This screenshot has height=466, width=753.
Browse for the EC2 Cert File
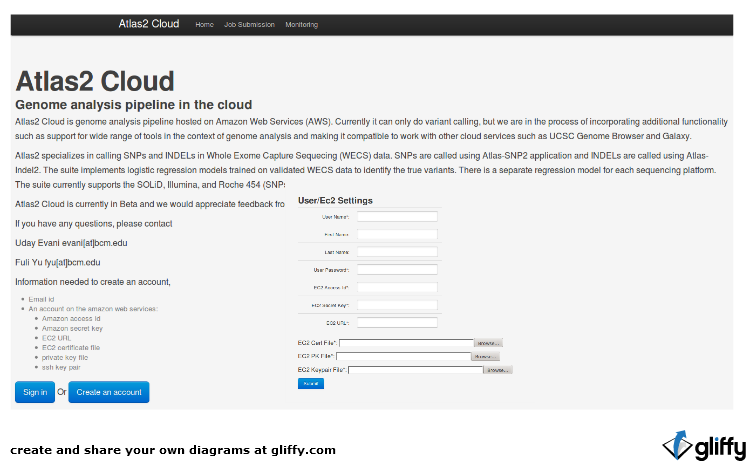tap(488, 343)
